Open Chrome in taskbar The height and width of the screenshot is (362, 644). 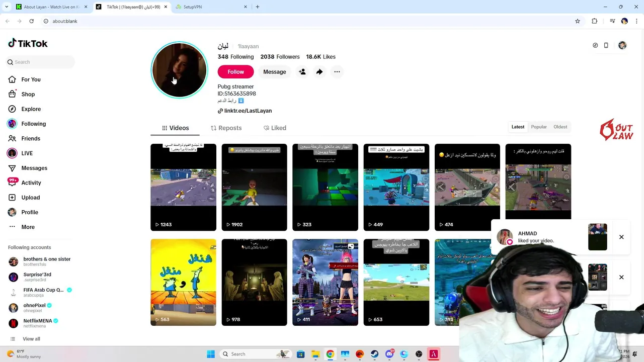coord(330,354)
